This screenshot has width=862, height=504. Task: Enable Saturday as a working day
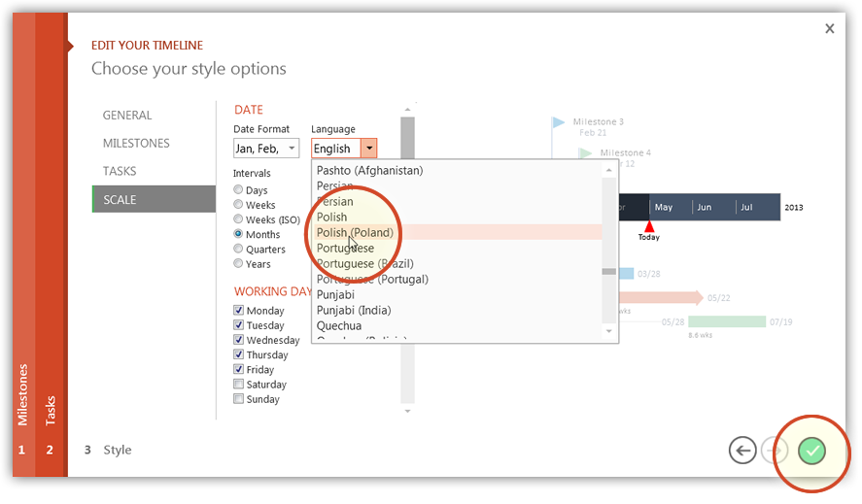[239, 385]
